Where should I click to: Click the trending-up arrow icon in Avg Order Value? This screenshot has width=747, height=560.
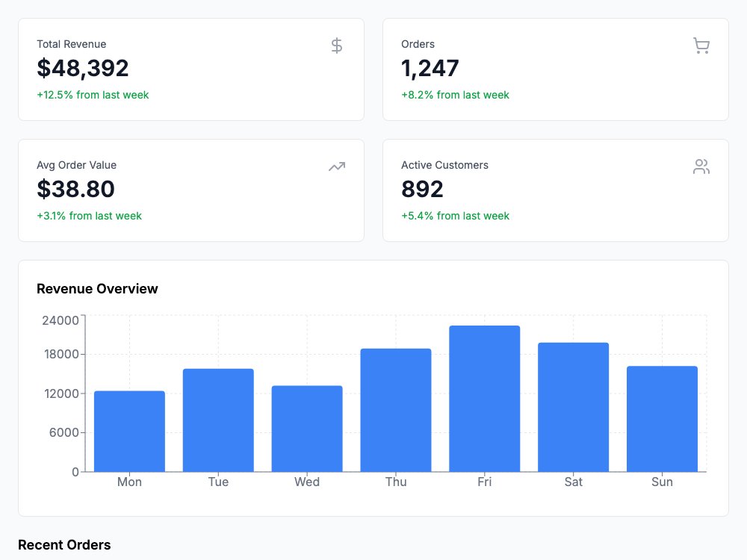(x=337, y=167)
